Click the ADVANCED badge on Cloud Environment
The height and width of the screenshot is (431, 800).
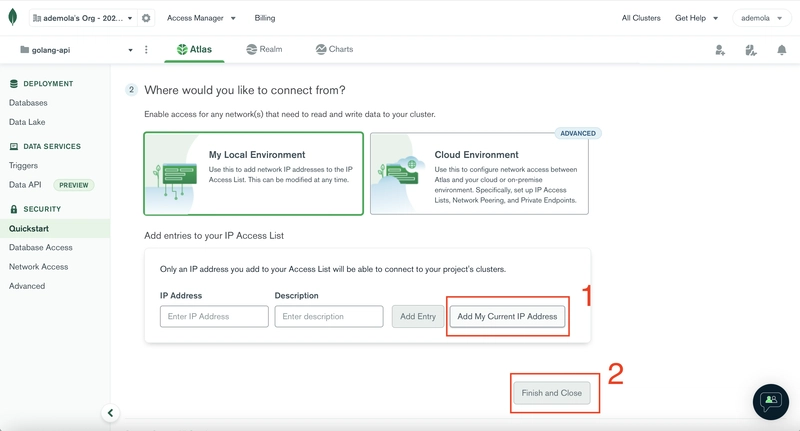(x=578, y=134)
